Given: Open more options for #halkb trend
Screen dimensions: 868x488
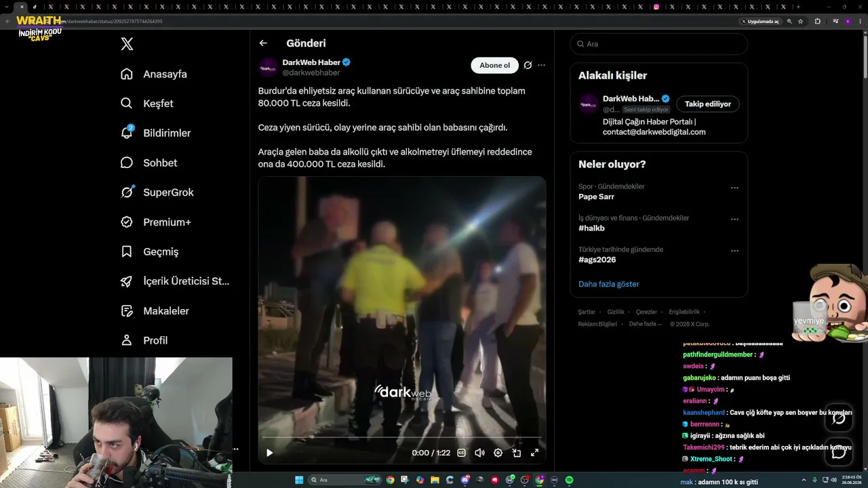Looking at the screenshot, I should 734,220.
